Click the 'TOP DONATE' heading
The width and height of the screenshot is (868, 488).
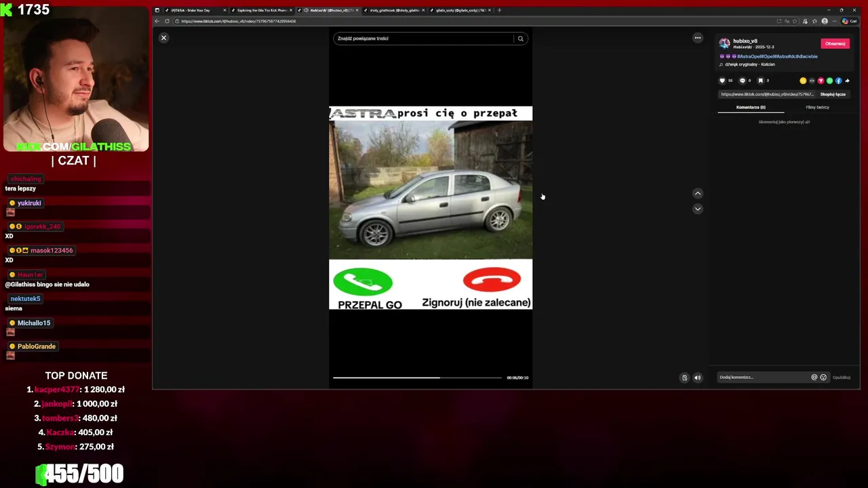76,375
